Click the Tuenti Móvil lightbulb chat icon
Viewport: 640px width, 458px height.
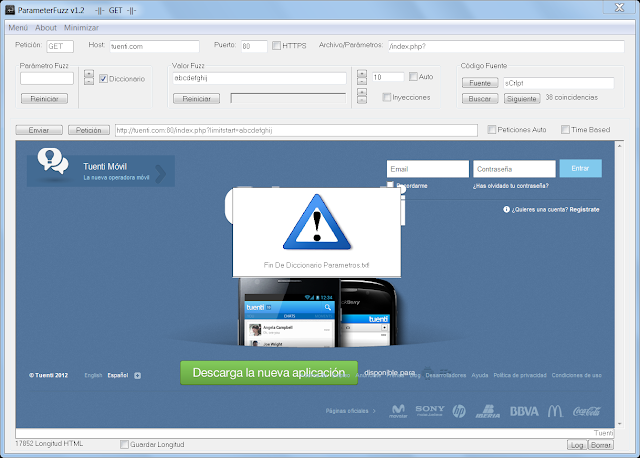[53, 160]
